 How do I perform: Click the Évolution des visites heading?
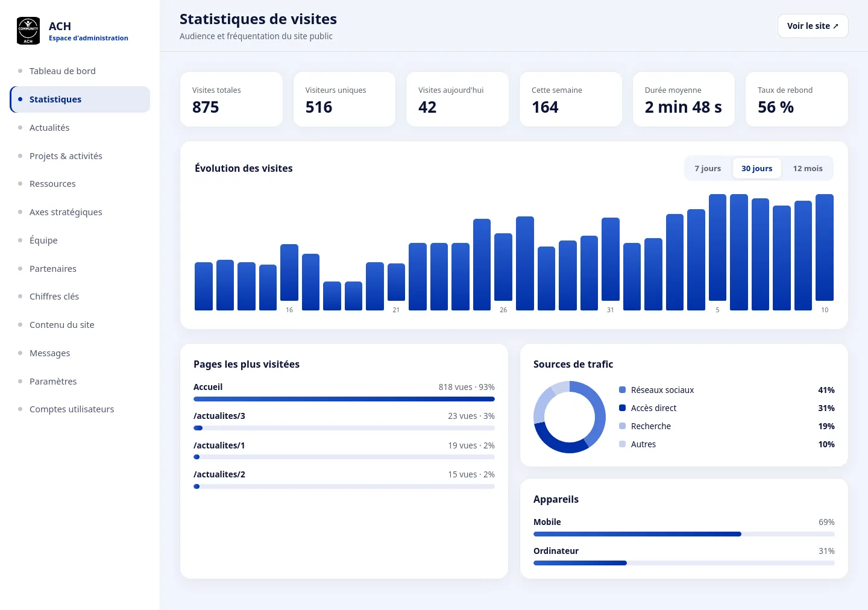(244, 168)
